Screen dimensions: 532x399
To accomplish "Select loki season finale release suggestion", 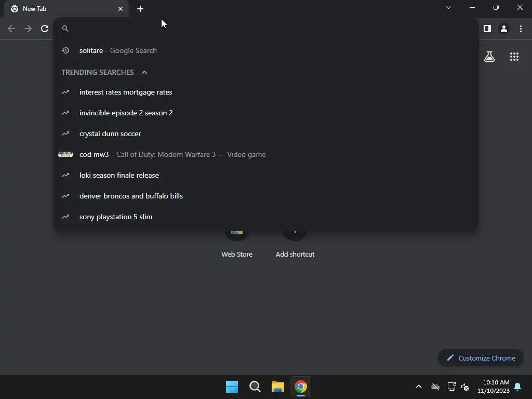I will pos(266,176).
